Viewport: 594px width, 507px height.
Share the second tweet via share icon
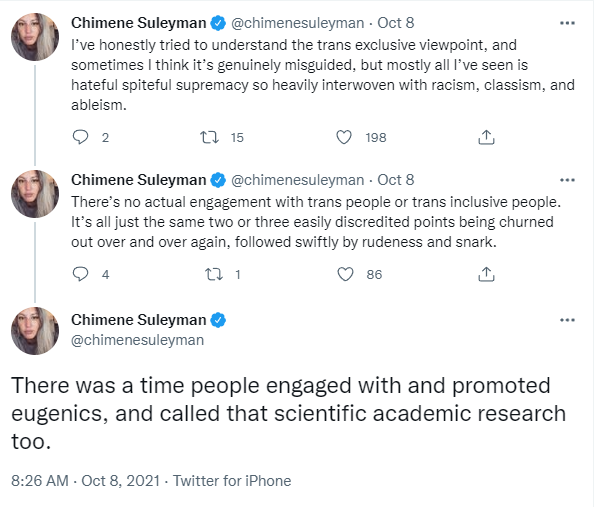486,274
